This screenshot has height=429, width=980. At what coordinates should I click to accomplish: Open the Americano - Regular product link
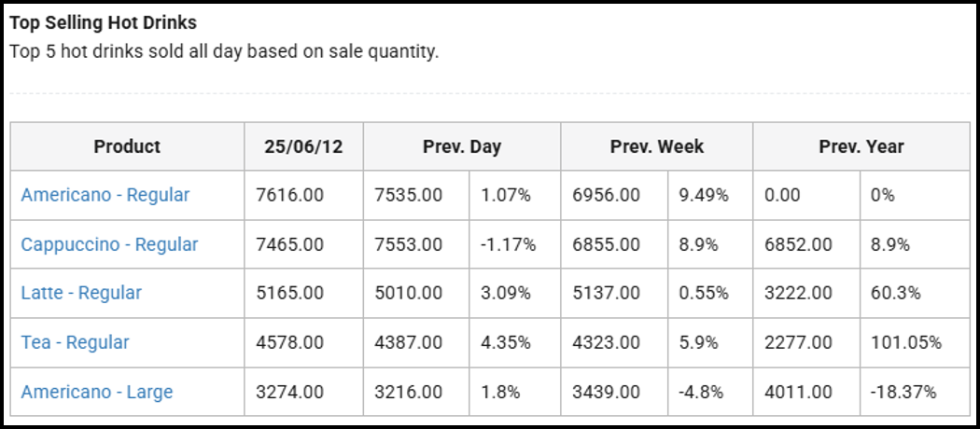105,195
